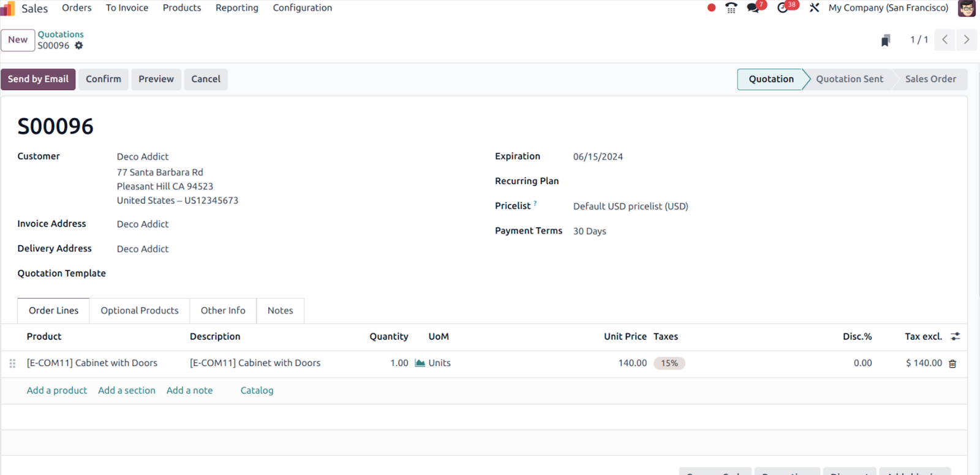Click the Preview button

[x=156, y=79]
